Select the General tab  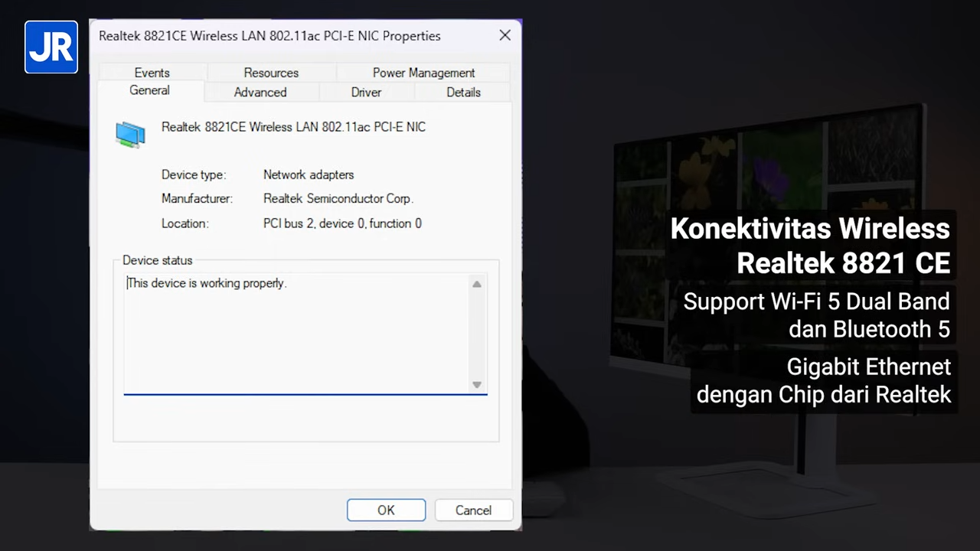point(149,90)
